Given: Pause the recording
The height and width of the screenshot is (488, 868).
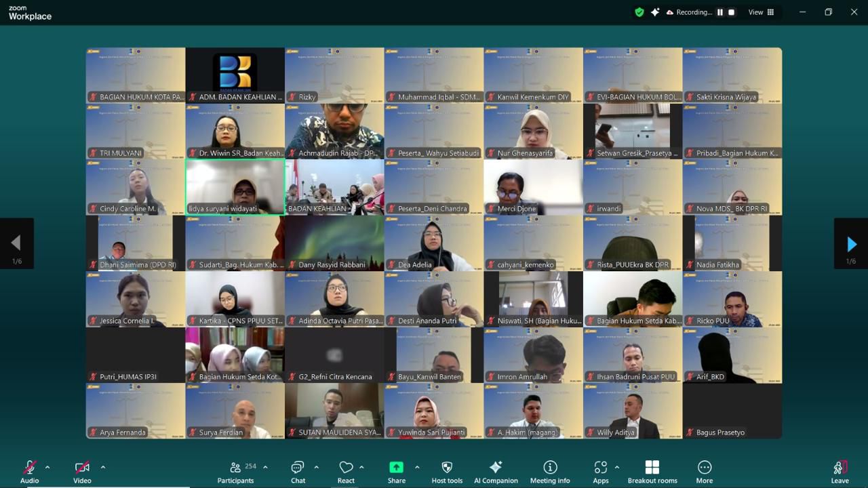Looking at the screenshot, I should [x=719, y=12].
